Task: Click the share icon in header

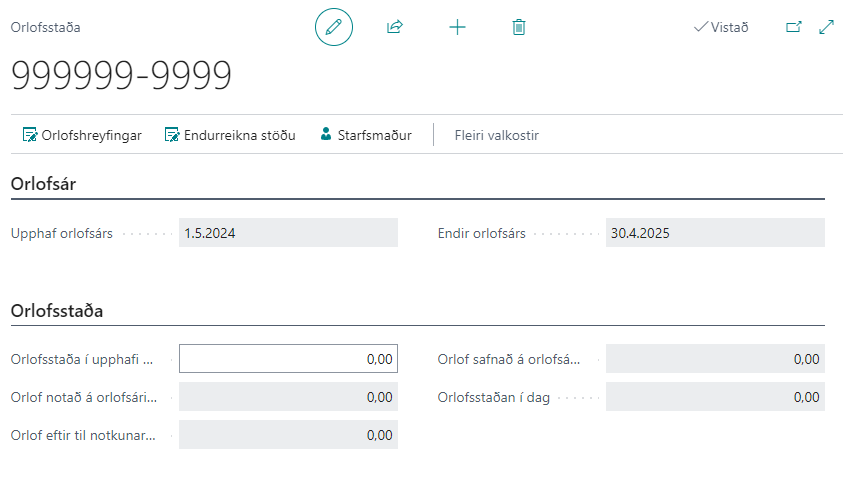Action: (394, 27)
